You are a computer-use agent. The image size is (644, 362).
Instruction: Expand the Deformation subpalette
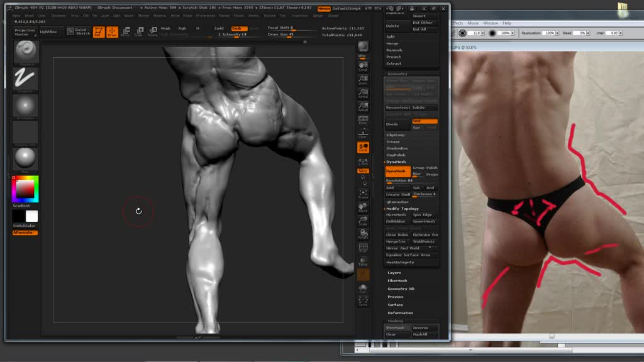(x=401, y=313)
